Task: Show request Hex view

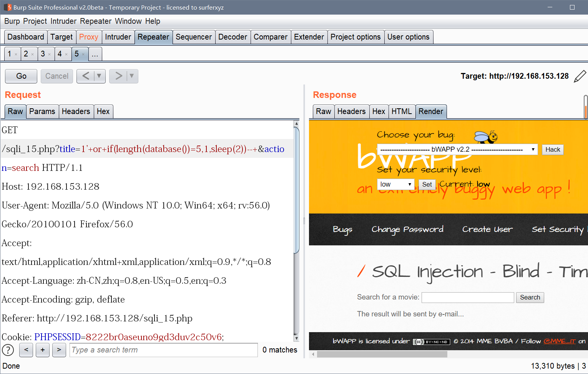Action: 103,111
